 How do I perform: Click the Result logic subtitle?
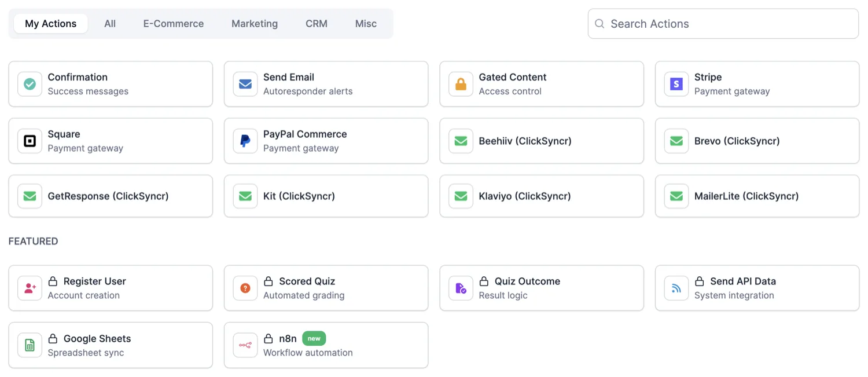tap(503, 295)
